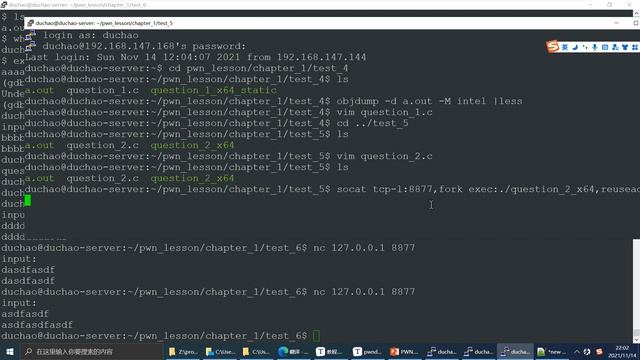This screenshot has height=360, width=640.
Task: Maximize the test_5 PuTTY window
Action: 636,23
